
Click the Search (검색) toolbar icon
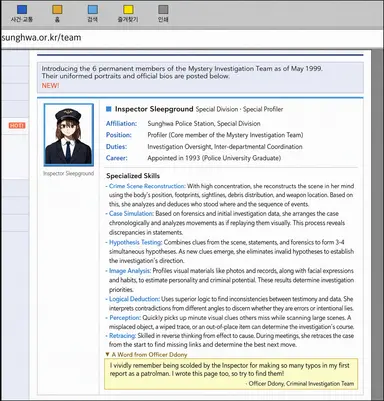[x=93, y=10]
